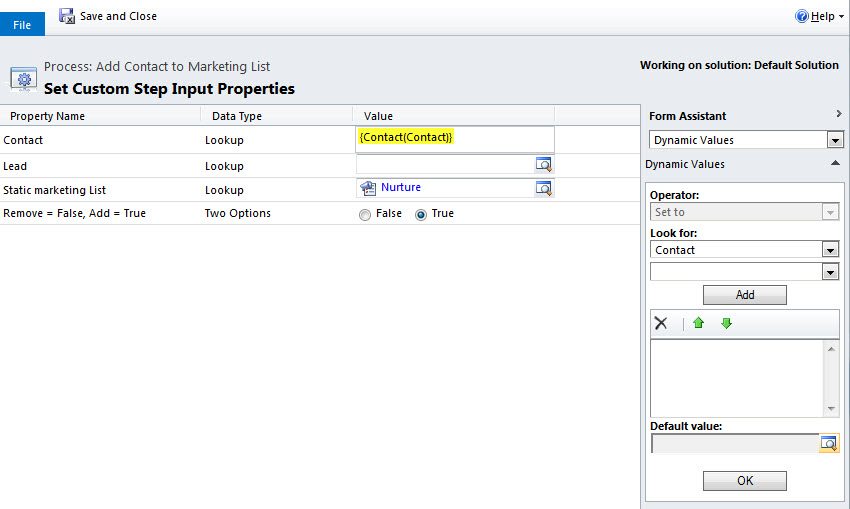The width and height of the screenshot is (850, 509).
Task: Open the File menu tab
Action: click(x=22, y=24)
